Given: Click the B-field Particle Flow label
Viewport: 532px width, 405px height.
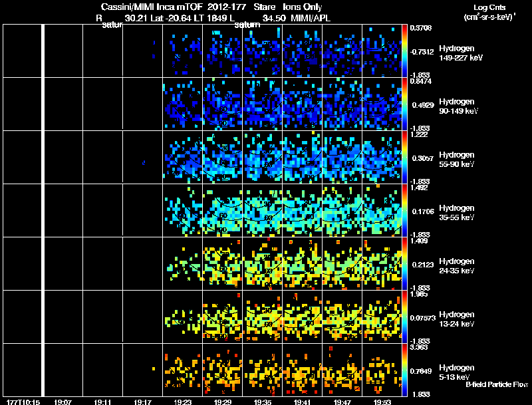Looking at the screenshot, I should [497, 384].
